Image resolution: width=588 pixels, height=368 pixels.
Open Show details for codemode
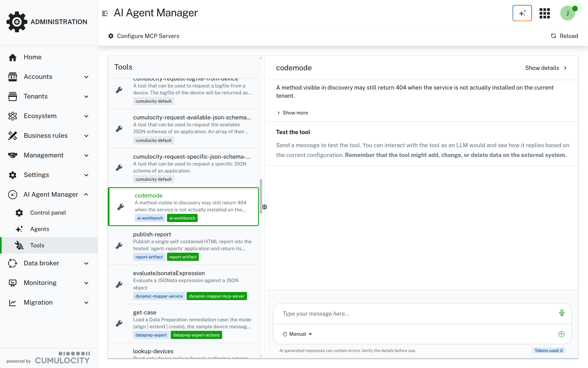546,68
